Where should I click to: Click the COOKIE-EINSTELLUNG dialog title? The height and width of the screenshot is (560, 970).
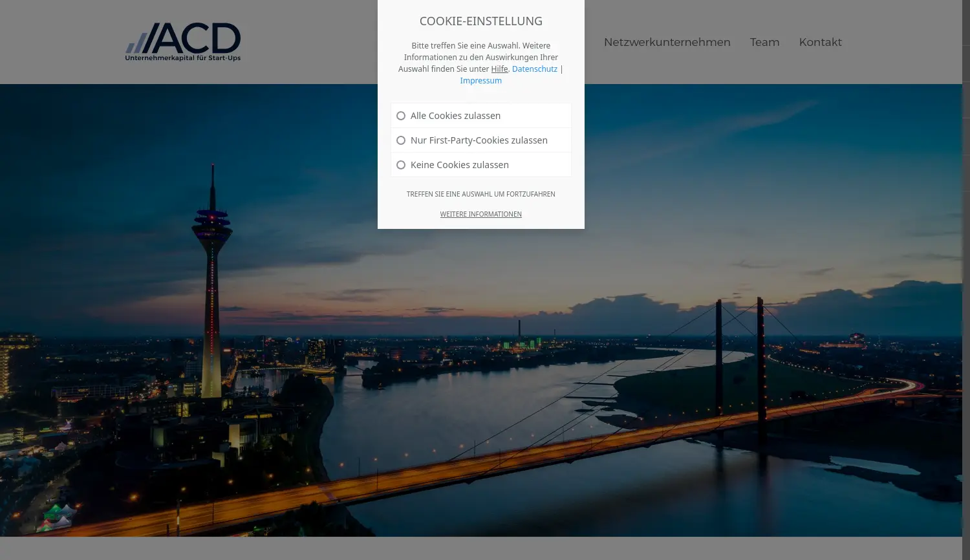[480, 21]
